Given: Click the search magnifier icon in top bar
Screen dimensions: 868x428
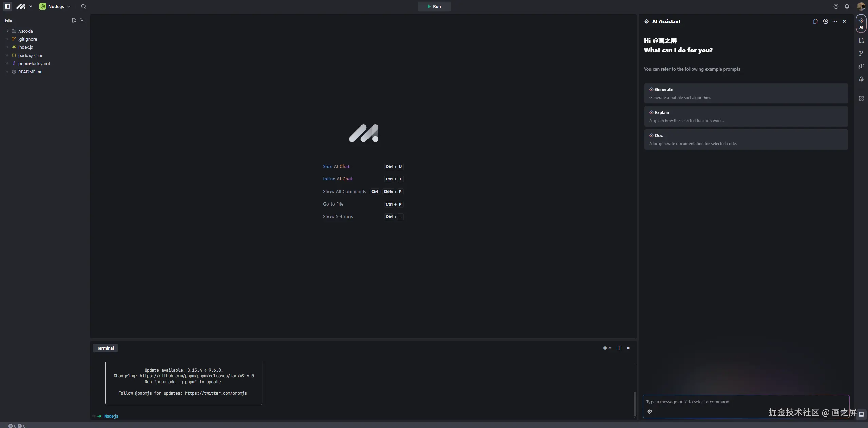Looking at the screenshot, I should tap(83, 6).
